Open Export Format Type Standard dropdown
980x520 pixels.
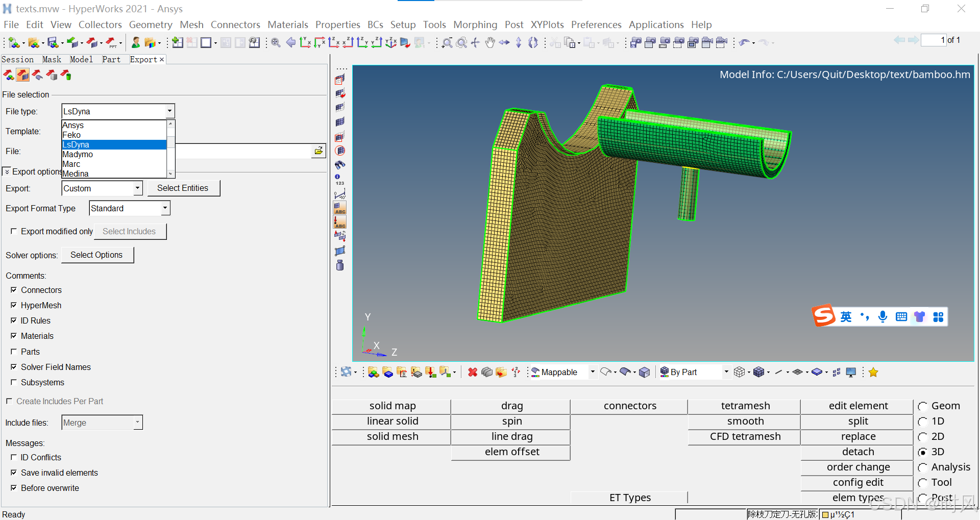(165, 208)
